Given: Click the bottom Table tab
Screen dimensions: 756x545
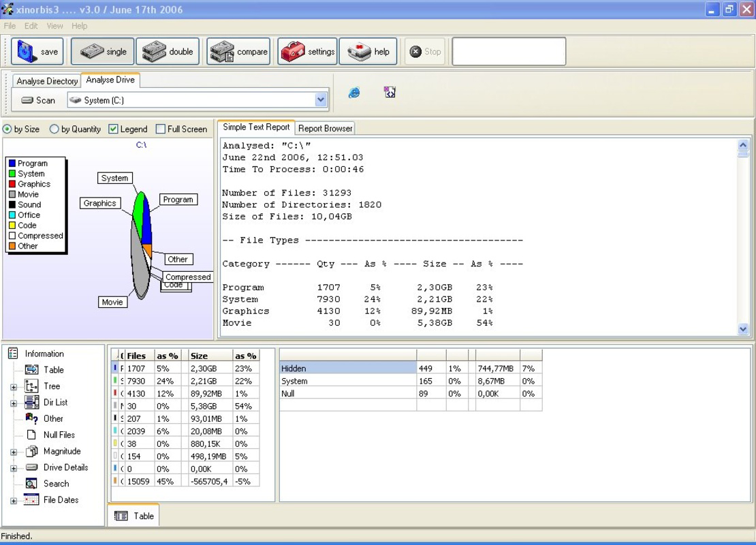Looking at the screenshot, I should tap(133, 516).
